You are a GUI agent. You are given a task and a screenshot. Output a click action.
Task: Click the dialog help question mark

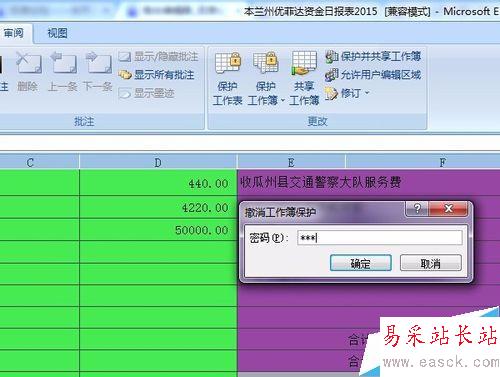pyautogui.click(x=417, y=209)
